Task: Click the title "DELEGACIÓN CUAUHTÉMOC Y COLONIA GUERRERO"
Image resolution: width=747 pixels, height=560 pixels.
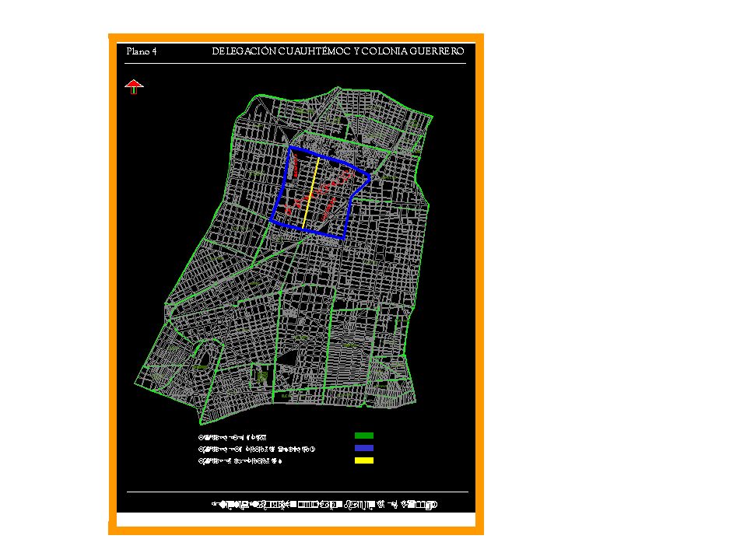Action: tap(338, 51)
